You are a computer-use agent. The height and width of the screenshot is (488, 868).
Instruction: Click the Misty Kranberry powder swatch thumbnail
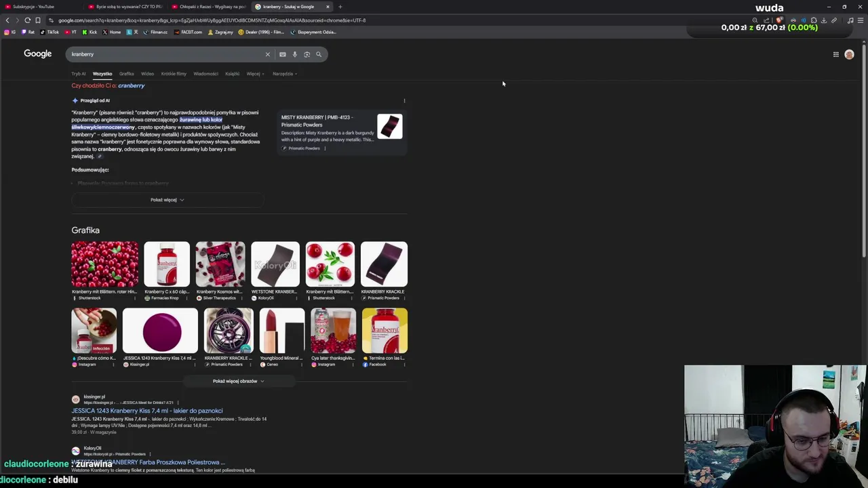[x=389, y=126]
